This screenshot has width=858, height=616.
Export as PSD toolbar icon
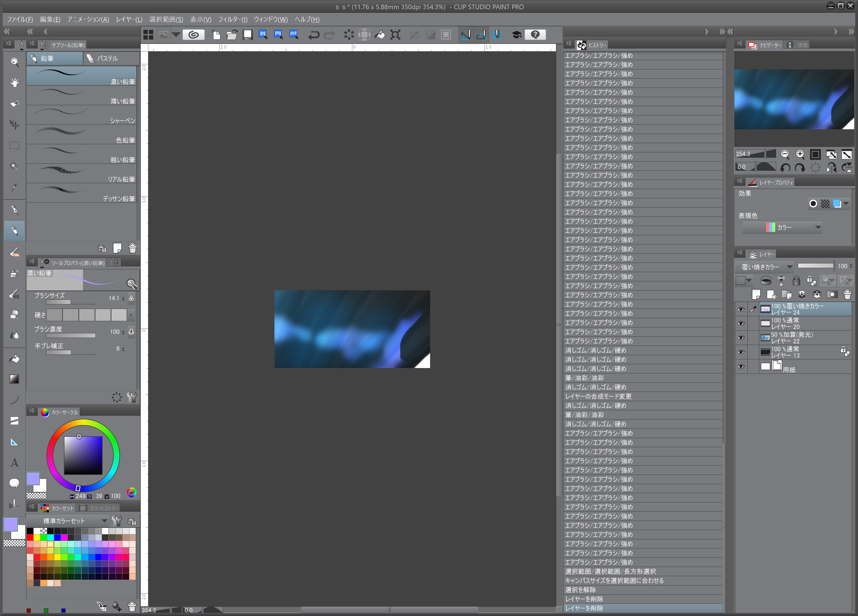point(294,35)
